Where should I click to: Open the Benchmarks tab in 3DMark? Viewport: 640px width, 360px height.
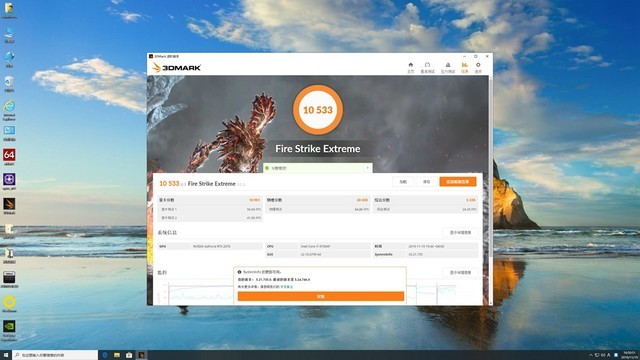(x=427, y=67)
